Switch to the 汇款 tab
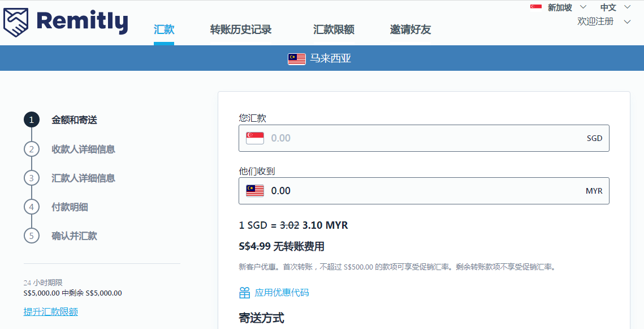 click(x=164, y=30)
